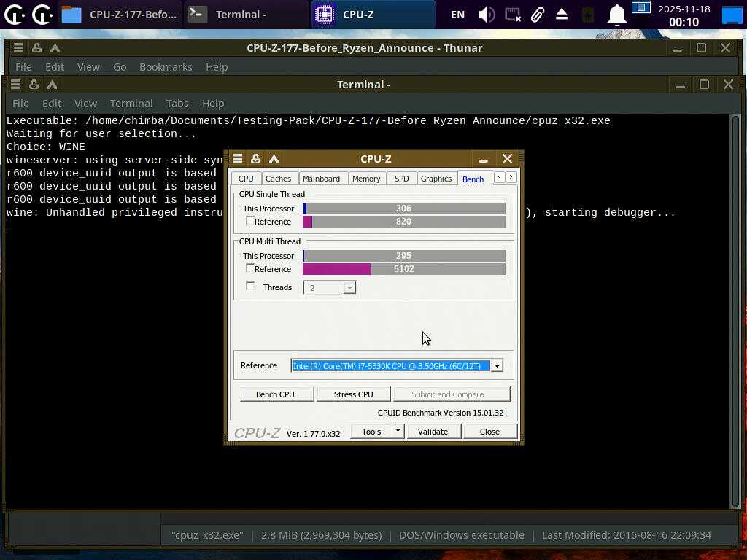Open the notifications bell icon
The height and width of the screenshot is (560, 747).
click(616, 15)
